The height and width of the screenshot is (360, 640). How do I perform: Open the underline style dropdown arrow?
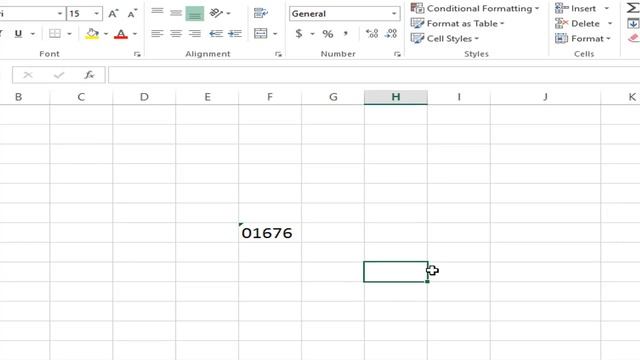(x=33, y=34)
